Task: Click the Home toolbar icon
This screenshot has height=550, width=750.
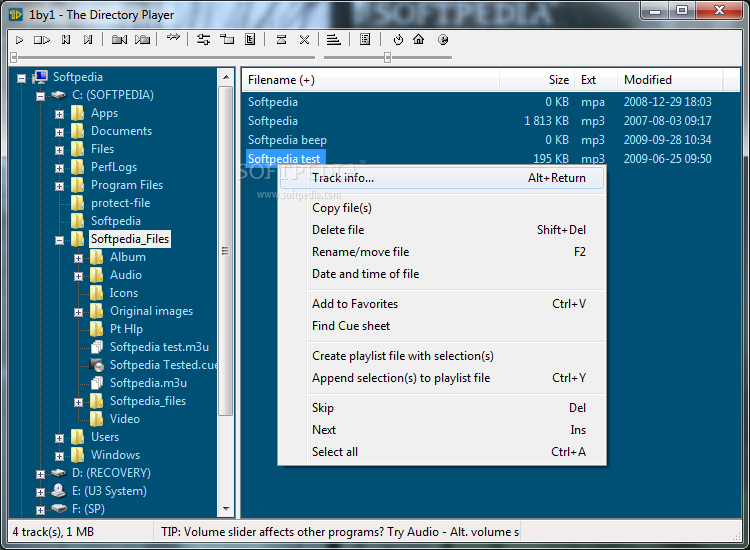Action: point(419,39)
